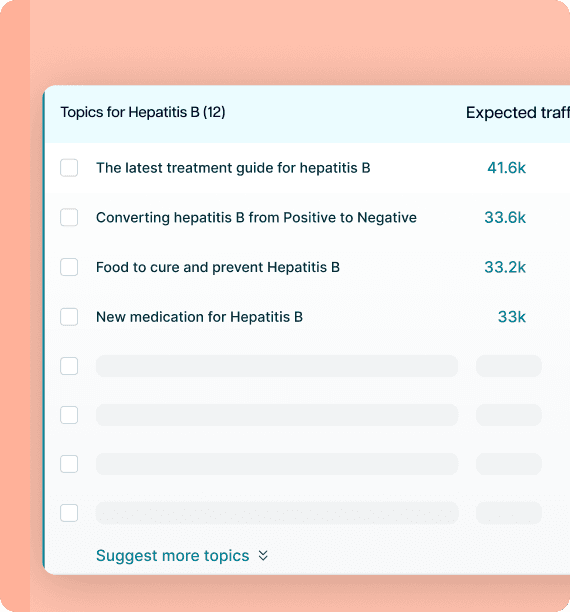
Task: Sort by the Expected traffic column header
Action: click(518, 113)
